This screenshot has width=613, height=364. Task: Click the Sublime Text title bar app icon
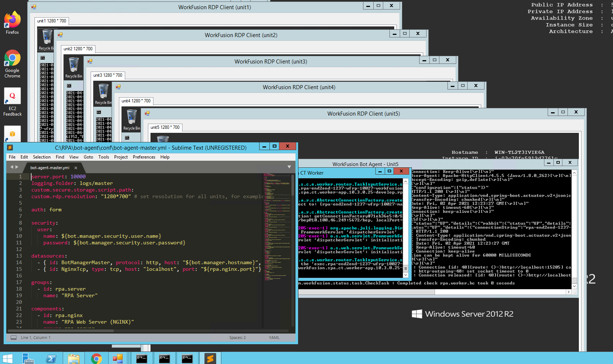(10, 148)
